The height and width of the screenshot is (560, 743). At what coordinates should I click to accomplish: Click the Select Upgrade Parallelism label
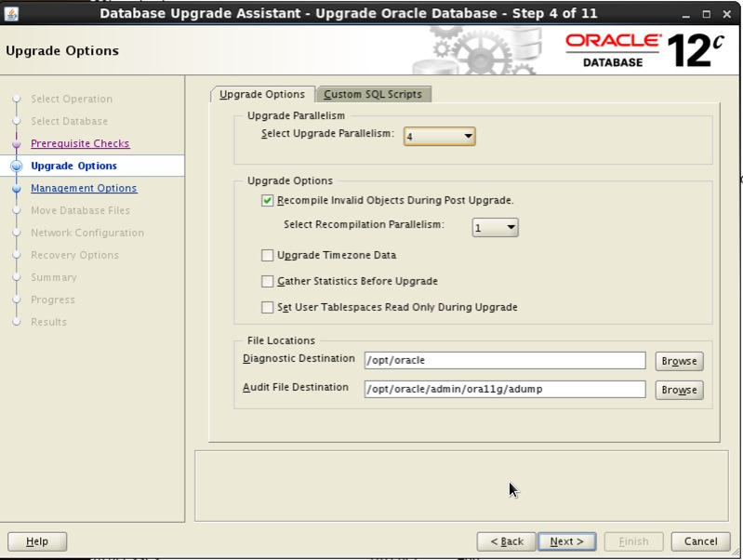coord(327,134)
